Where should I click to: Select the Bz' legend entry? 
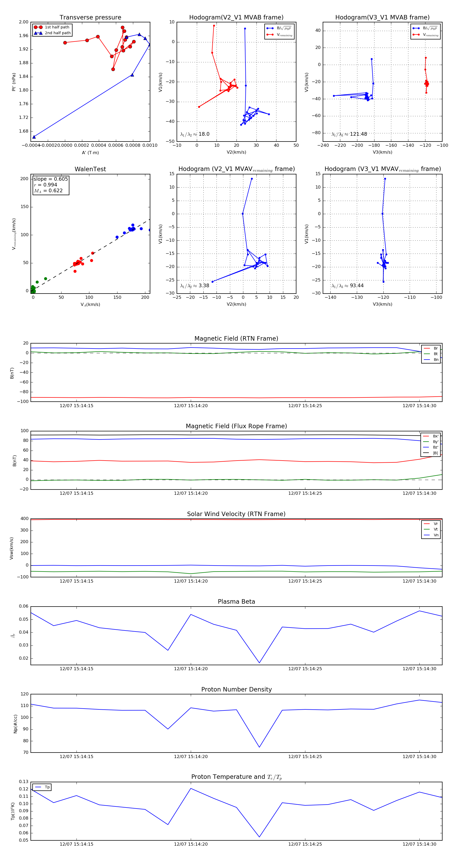pos(431,447)
